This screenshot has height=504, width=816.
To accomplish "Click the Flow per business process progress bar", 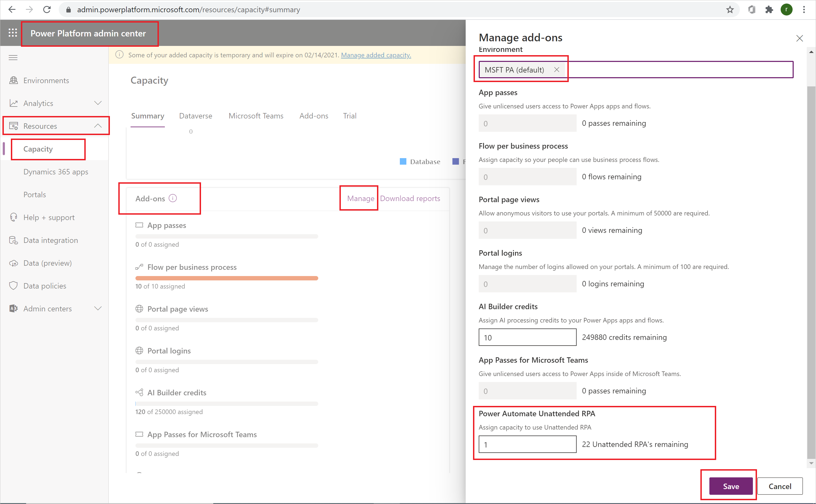I will (227, 277).
